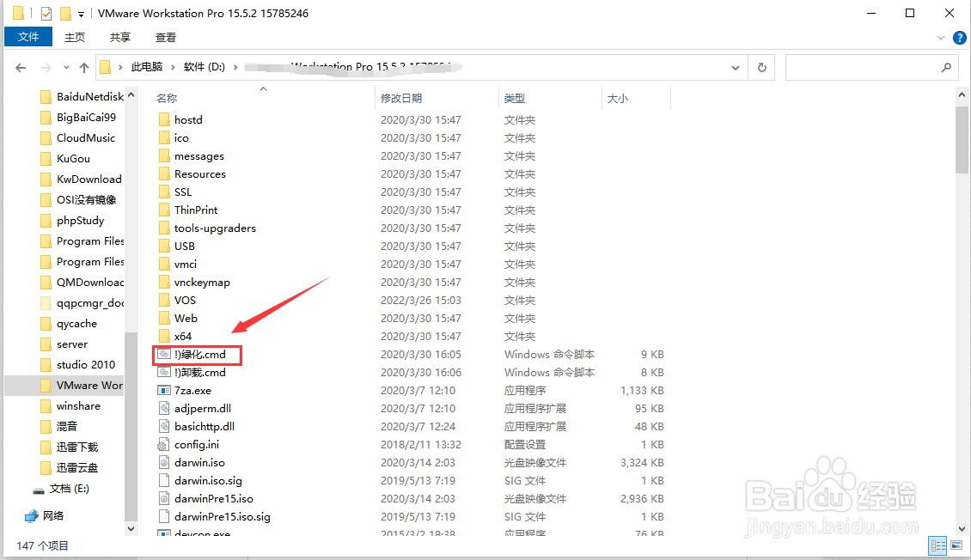Switch to details view layout icon
971x560 pixels.
(937, 545)
